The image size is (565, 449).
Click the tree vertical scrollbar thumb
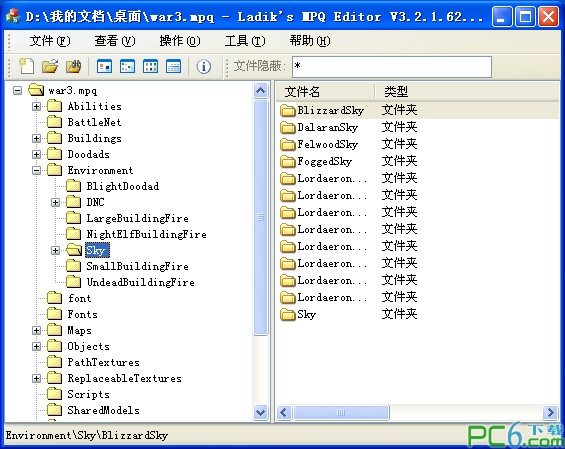[261, 217]
